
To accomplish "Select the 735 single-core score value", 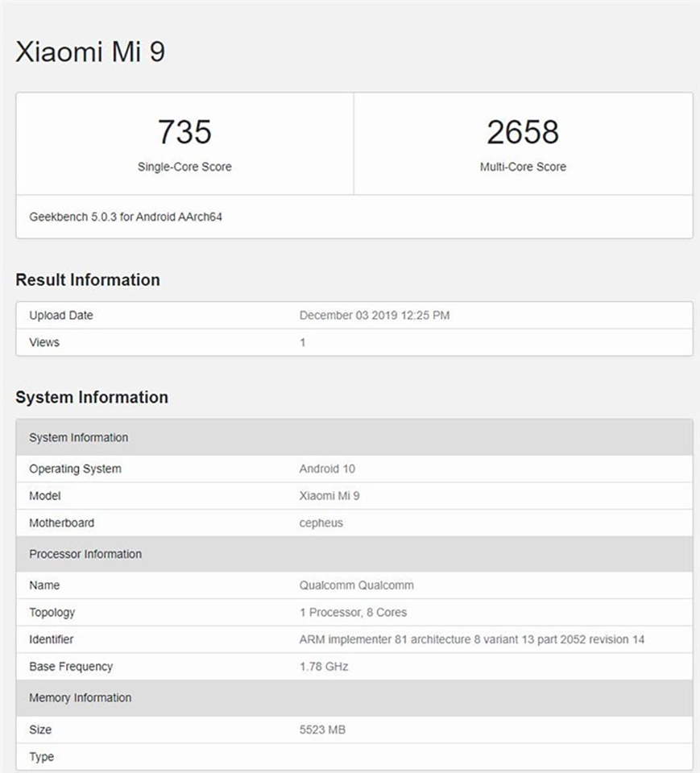I will point(184,131).
